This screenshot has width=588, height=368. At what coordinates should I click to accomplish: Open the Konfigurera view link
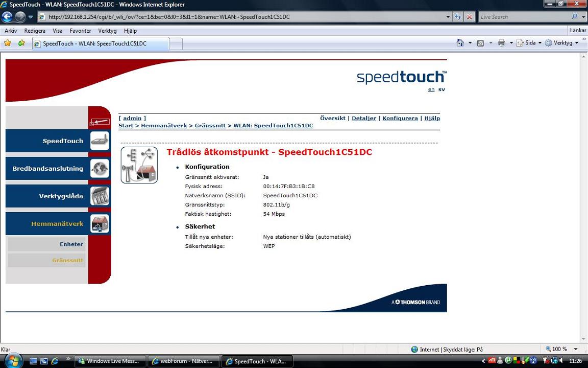(400, 118)
